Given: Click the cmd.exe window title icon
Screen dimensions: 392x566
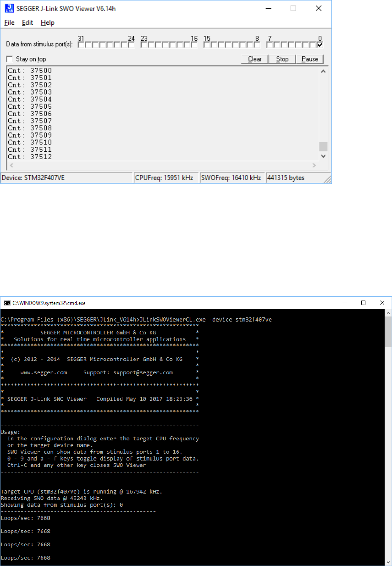Looking at the screenshot, I should [7, 303].
